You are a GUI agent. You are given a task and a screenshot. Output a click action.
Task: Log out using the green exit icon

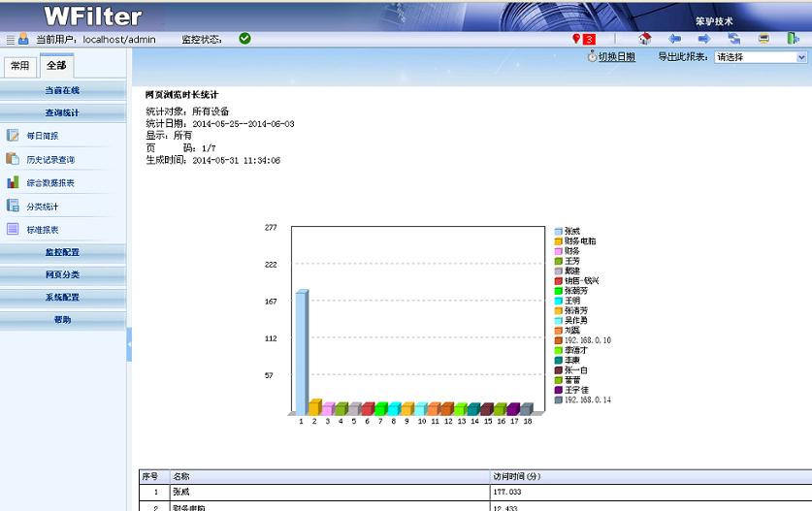793,39
